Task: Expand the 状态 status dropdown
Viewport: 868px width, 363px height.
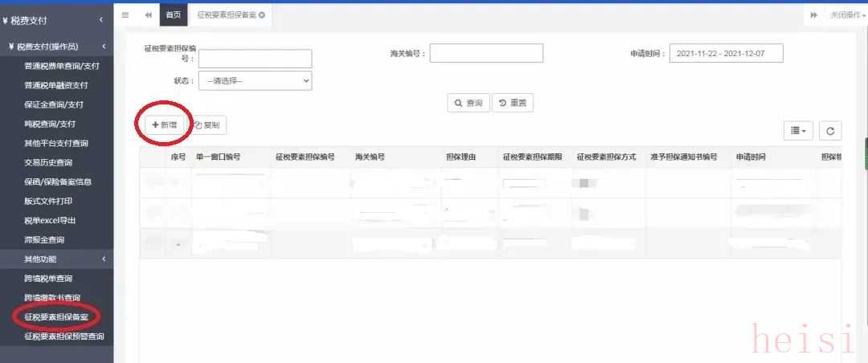Action: (x=255, y=80)
